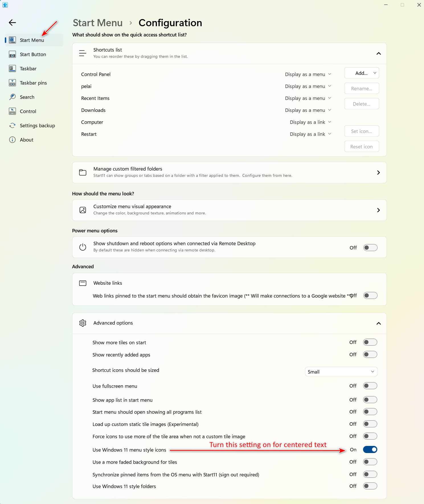The height and width of the screenshot is (504, 424).
Task: Open the About page
Action: (x=34, y=140)
